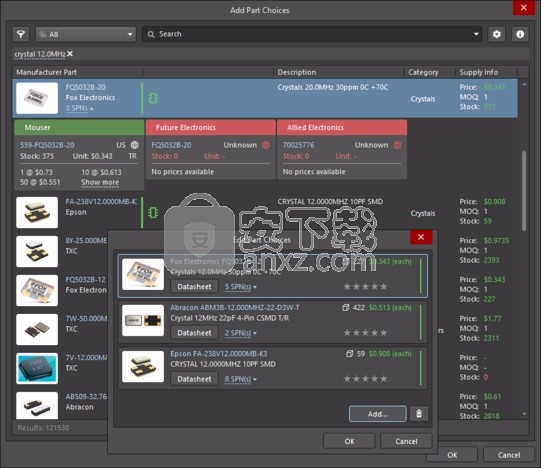This screenshot has width=544, height=469.
Task: Click the Mouser globe icon
Action: (x=135, y=145)
